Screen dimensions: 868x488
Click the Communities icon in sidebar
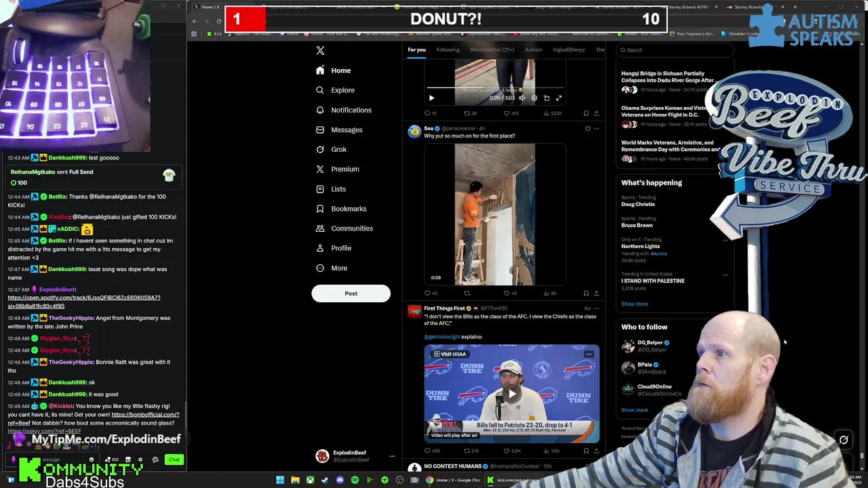[320, 228]
